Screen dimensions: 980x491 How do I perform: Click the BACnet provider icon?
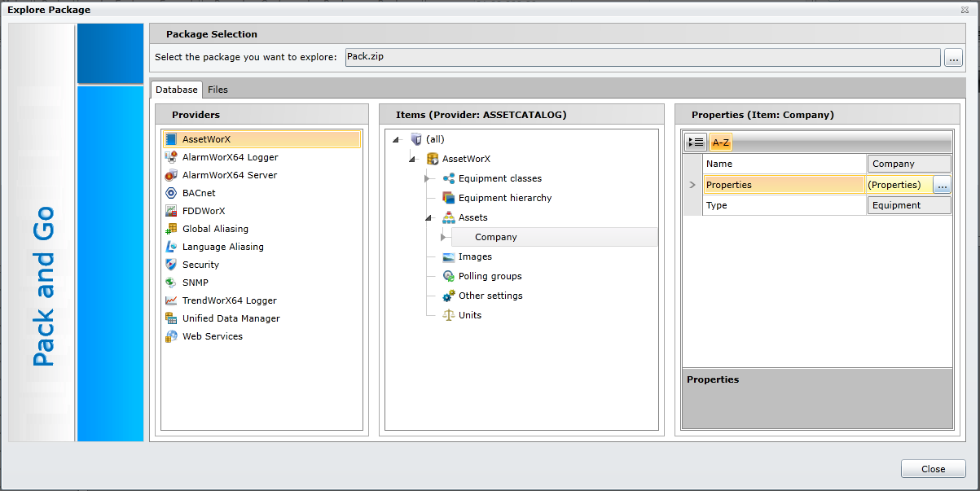[171, 193]
